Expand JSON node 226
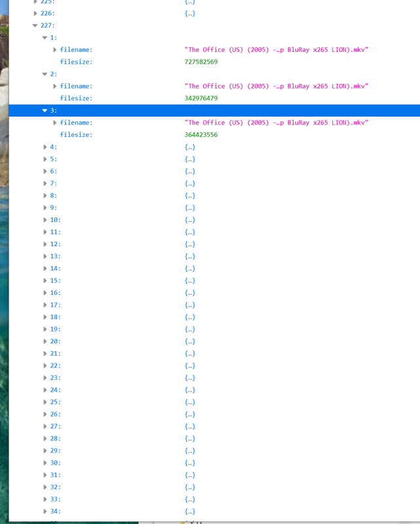The height and width of the screenshot is (524, 420). 35,13
